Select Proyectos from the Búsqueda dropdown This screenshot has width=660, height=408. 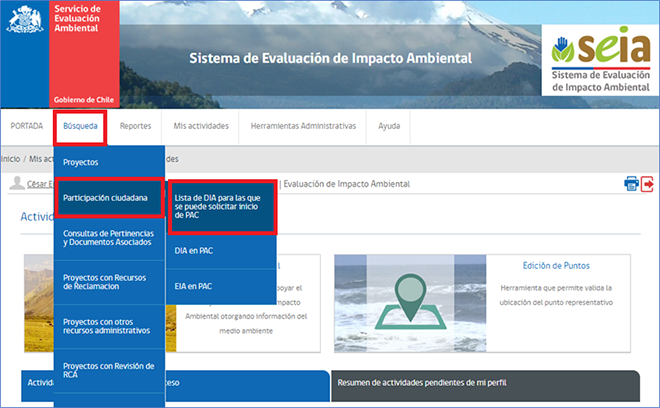[81, 161]
